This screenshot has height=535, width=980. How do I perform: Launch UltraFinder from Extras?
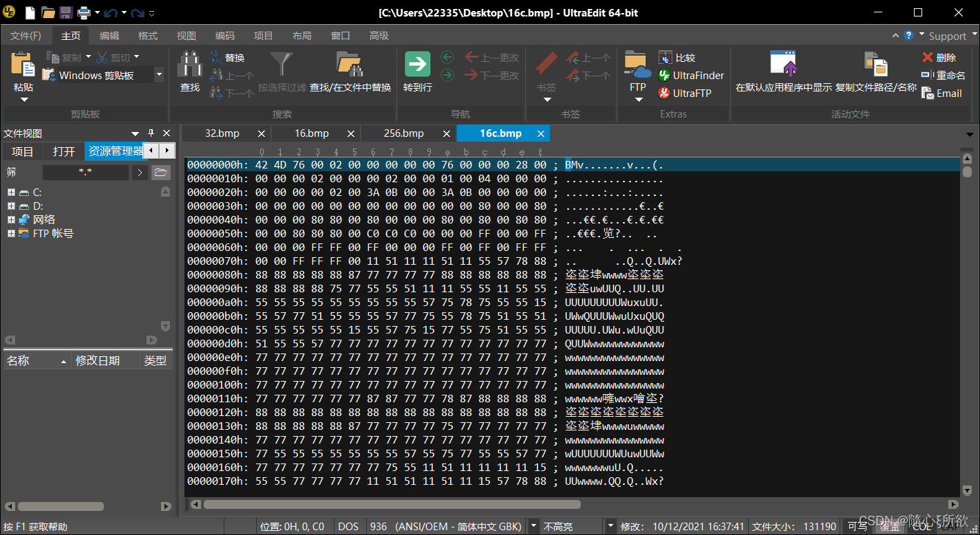[690, 76]
